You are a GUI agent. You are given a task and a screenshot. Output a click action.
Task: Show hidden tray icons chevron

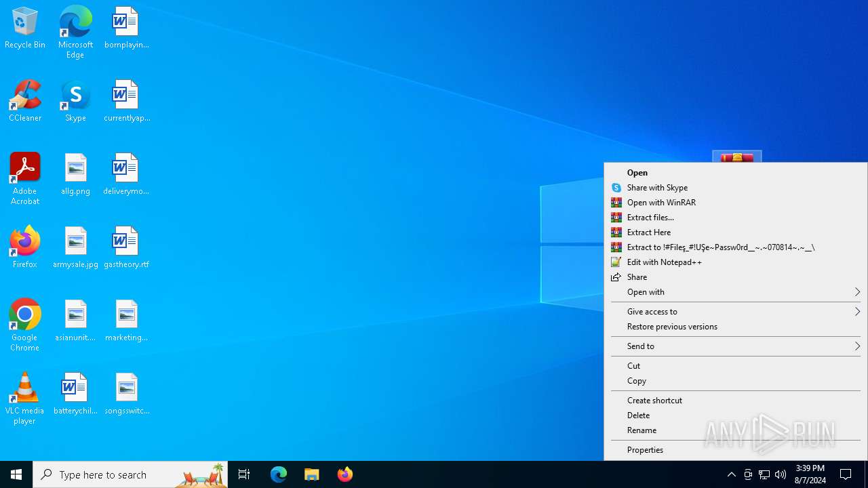coord(731,474)
